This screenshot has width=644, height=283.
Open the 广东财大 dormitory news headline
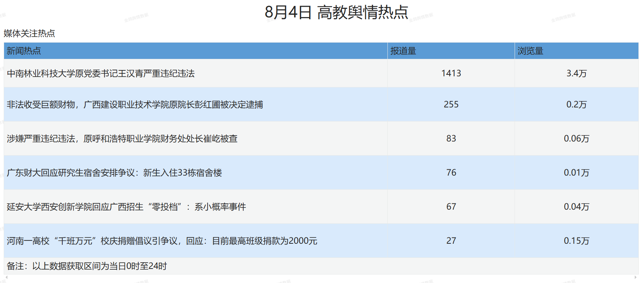pos(114,173)
